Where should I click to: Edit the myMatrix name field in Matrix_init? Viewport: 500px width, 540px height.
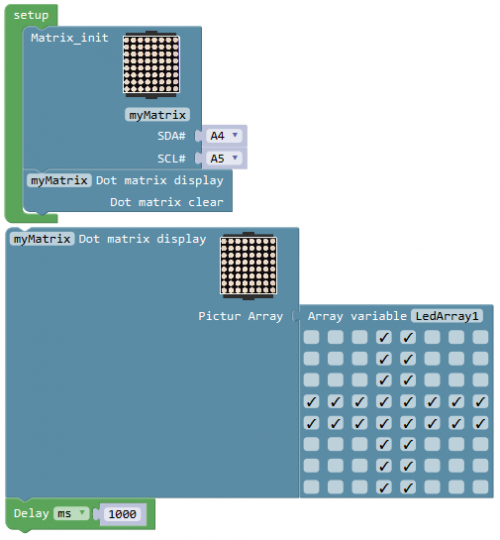point(157,115)
